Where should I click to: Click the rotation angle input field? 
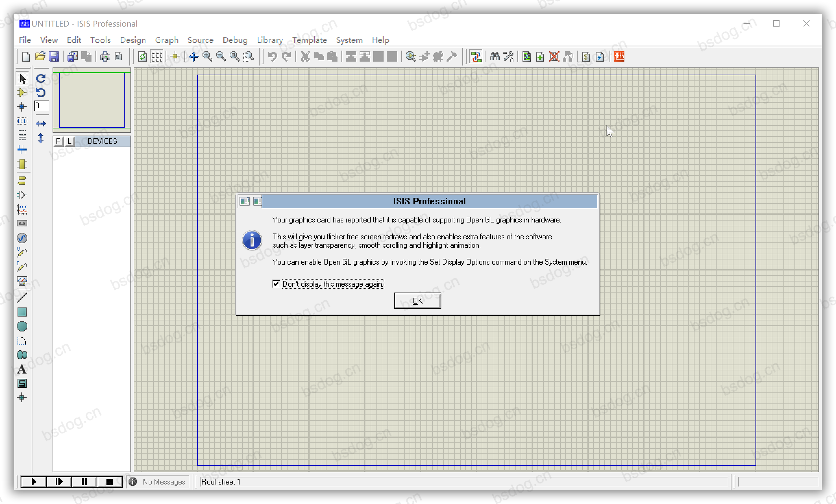pyautogui.click(x=42, y=106)
